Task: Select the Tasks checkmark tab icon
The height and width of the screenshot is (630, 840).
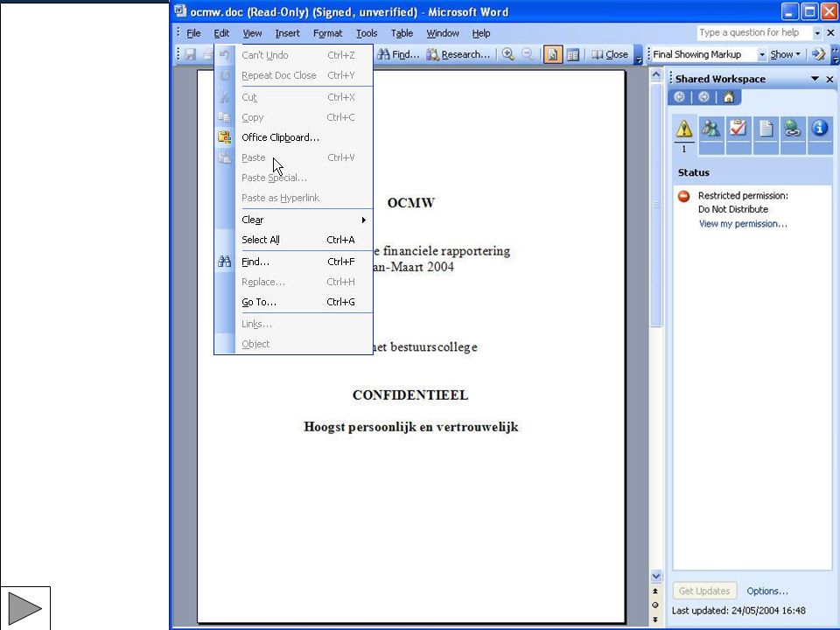Action: tap(738, 129)
